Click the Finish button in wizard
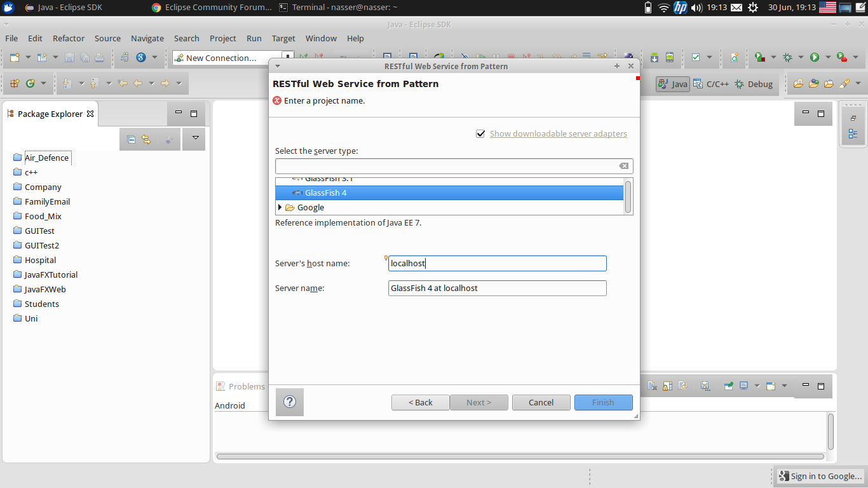 [604, 402]
